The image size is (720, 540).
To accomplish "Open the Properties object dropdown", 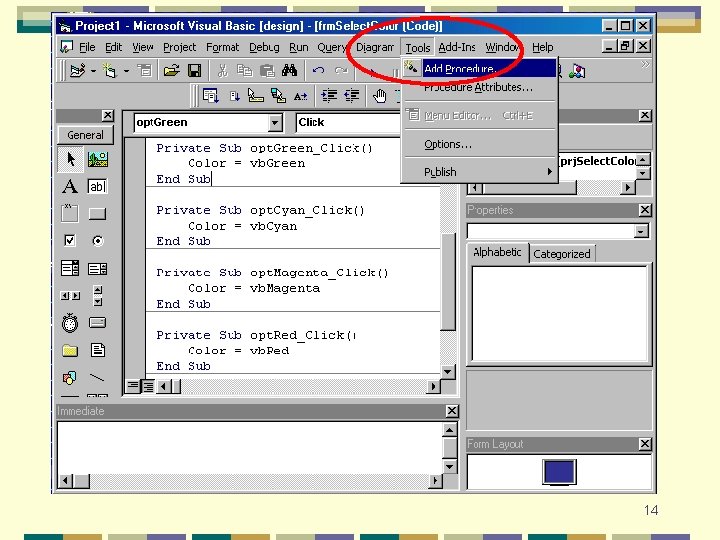I will point(641,231).
